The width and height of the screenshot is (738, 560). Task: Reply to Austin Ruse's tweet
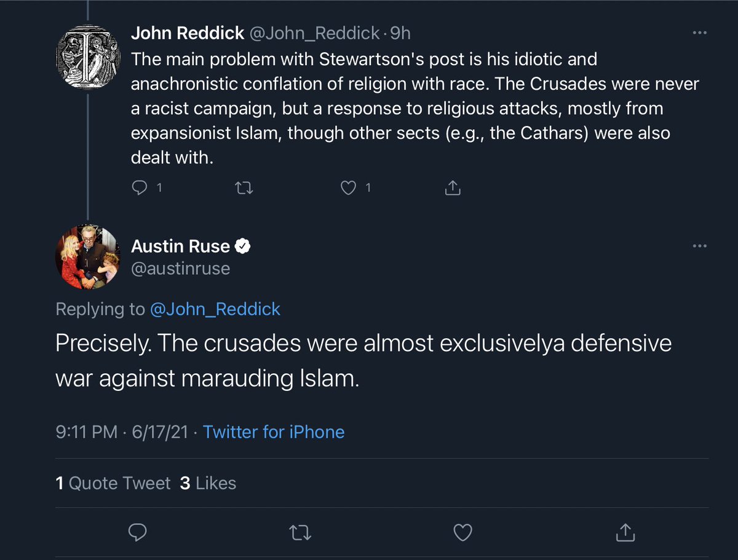[137, 531]
